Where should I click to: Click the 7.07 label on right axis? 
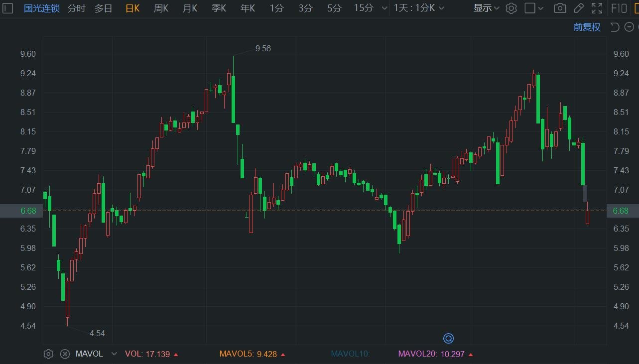click(x=621, y=190)
